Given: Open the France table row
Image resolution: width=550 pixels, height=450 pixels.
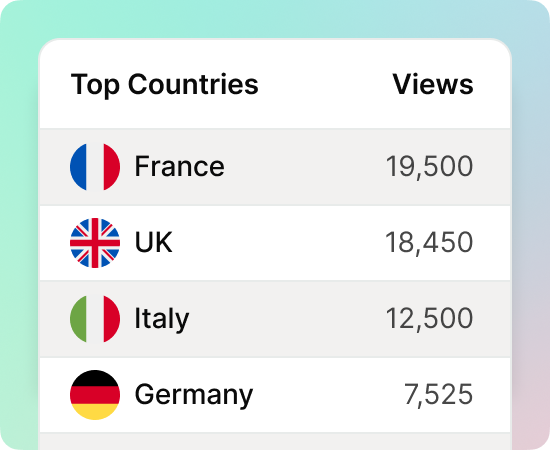Looking at the screenshot, I should 275,167.
